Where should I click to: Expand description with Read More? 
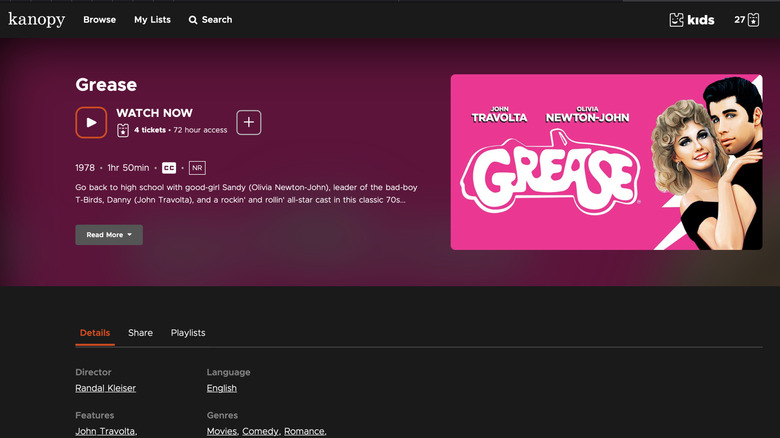click(x=109, y=235)
